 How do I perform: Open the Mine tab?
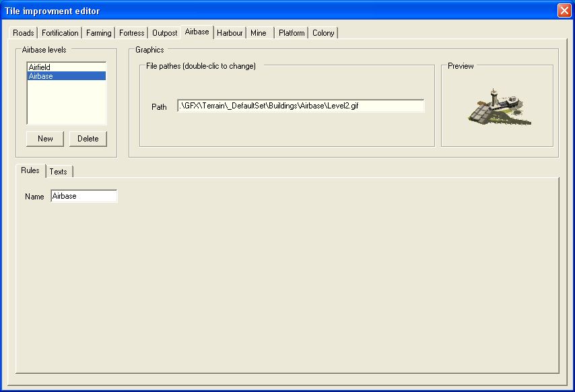(259, 33)
